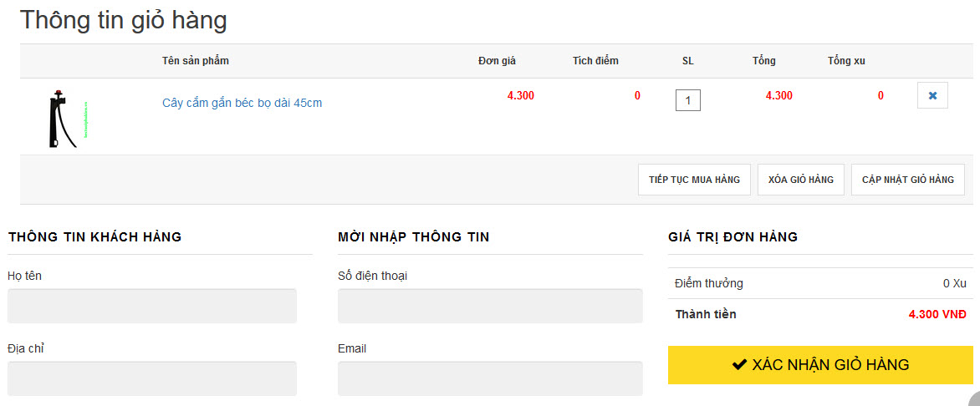980x406 pixels.
Task: Open the Cây cắm gắn béc bọ link
Action: coord(242,103)
